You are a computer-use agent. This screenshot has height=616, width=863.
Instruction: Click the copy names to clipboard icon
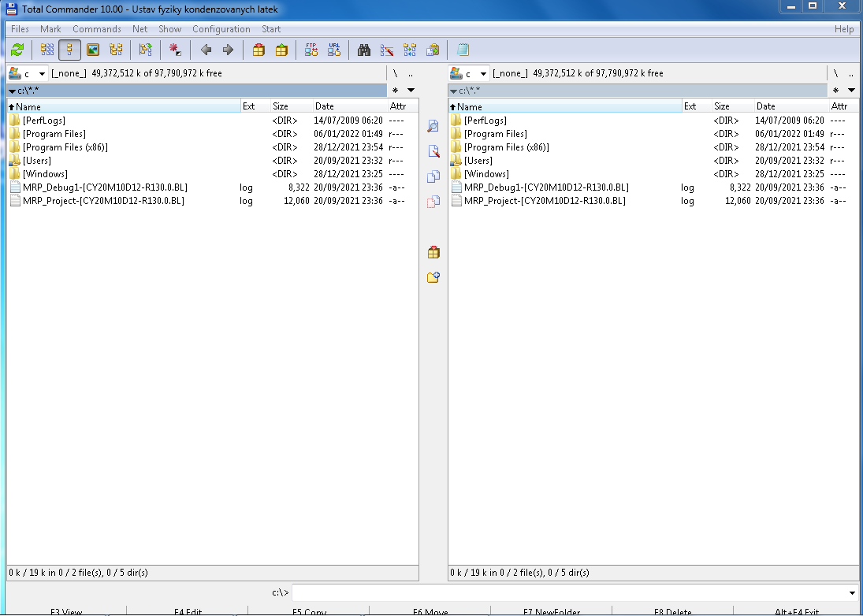pyautogui.click(x=433, y=50)
